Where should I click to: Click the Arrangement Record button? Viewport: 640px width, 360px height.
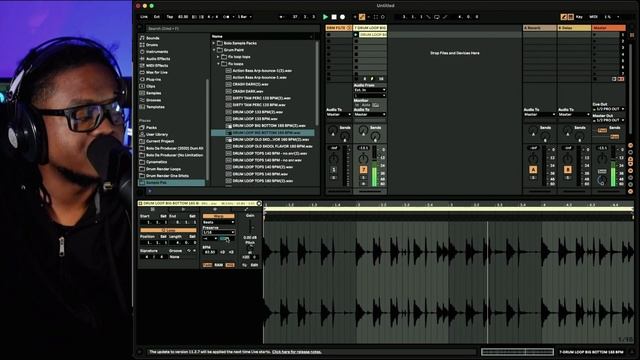pos(342,17)
